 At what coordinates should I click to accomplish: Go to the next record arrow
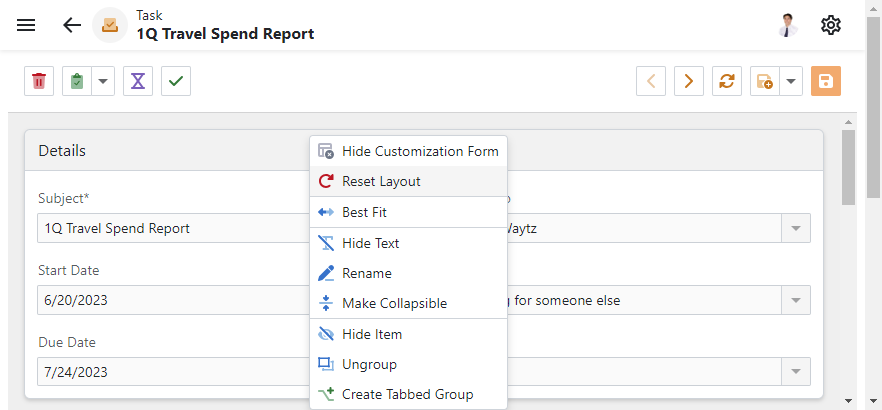689,81
